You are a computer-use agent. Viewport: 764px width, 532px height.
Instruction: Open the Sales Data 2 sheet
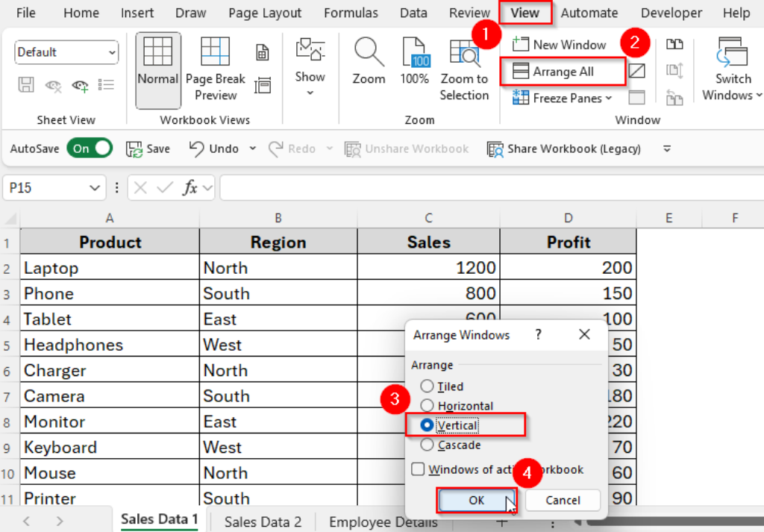(x=262, y=522)
